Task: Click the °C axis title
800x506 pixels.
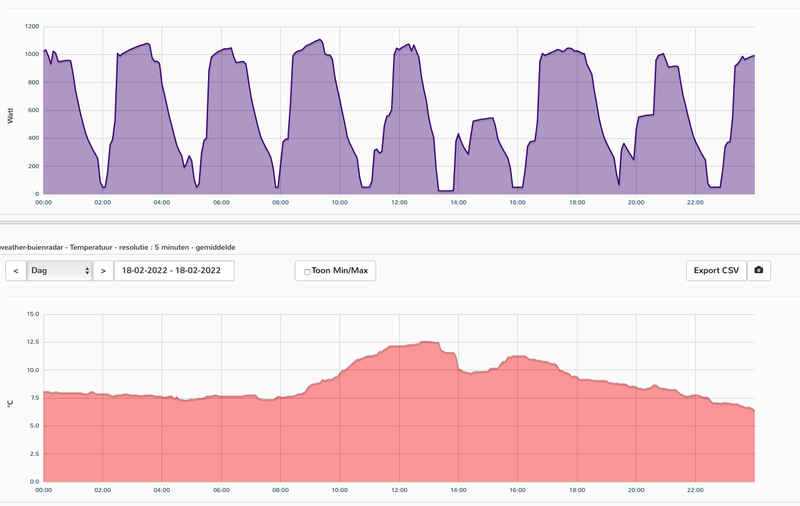Action: pyautogui.click(x=10, y=403)
